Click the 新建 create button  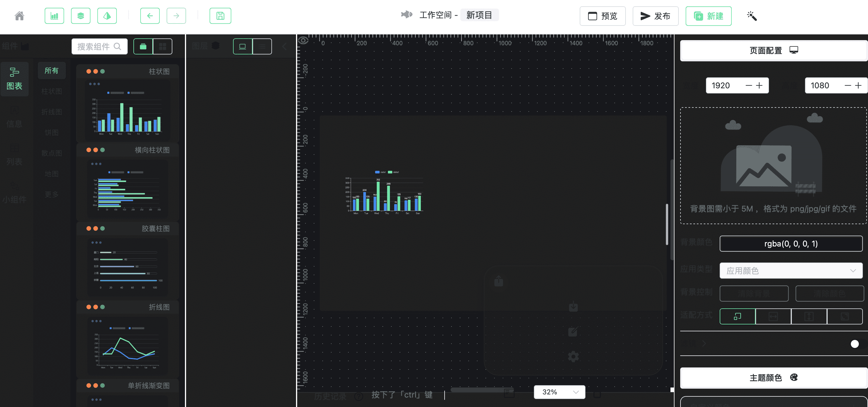(x=708, y=16)
